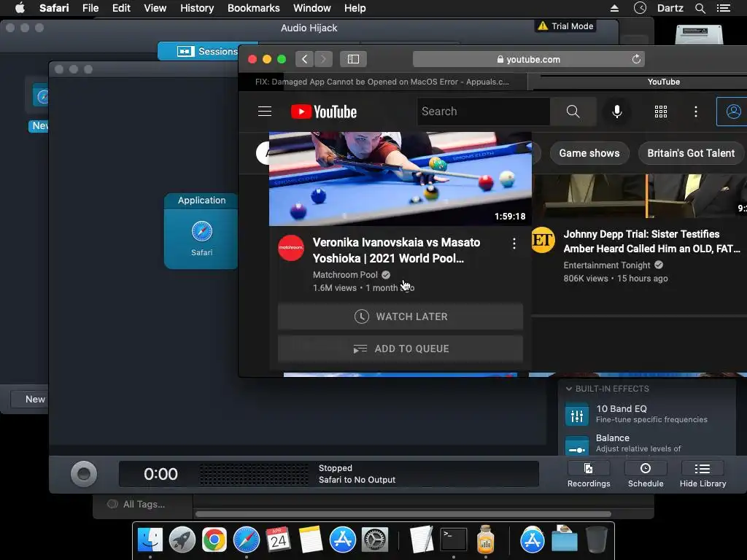Open the Audio Hijack Schedule panel
747x560 pixels.
646,474
